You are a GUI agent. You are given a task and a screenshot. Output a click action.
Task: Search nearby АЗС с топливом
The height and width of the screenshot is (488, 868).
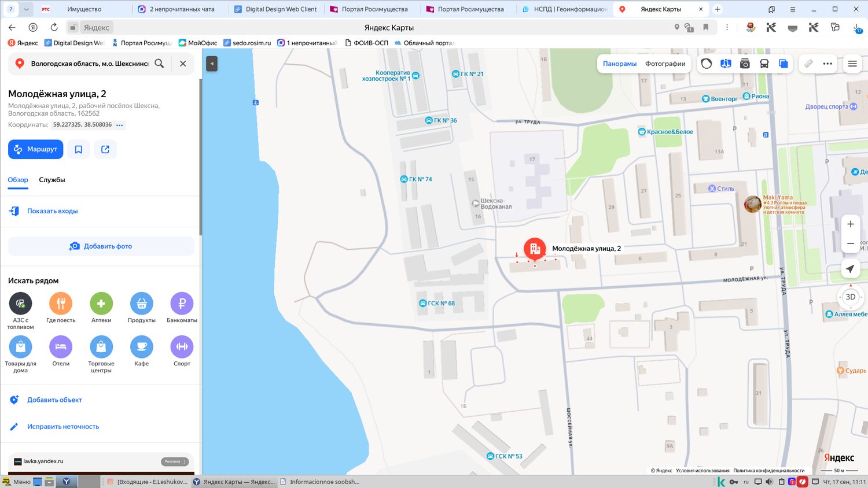click(x=21, y=311)
